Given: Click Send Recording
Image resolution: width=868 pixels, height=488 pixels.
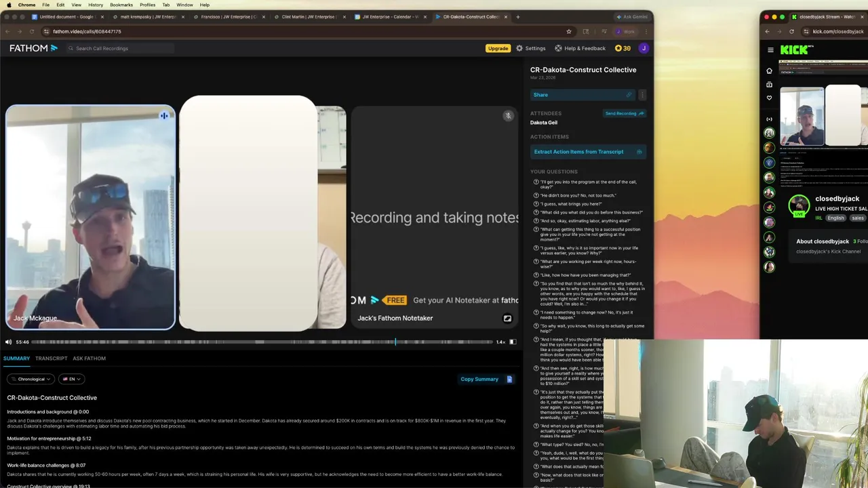Looking at the screenshot, I should pos(624,113).
